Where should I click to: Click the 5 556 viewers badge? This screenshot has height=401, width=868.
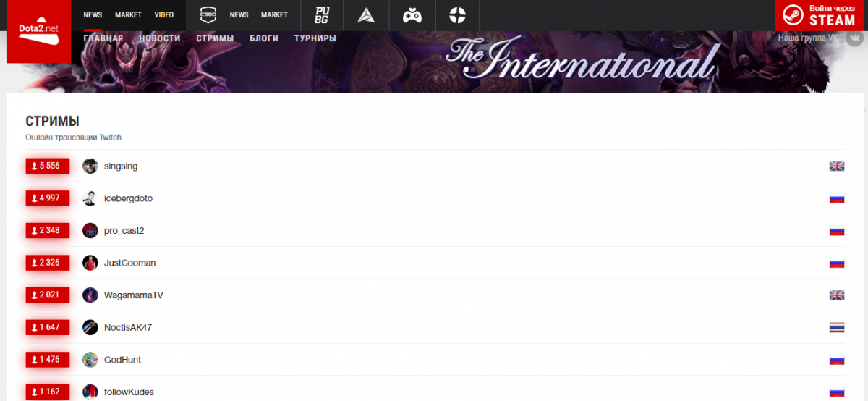48,166
